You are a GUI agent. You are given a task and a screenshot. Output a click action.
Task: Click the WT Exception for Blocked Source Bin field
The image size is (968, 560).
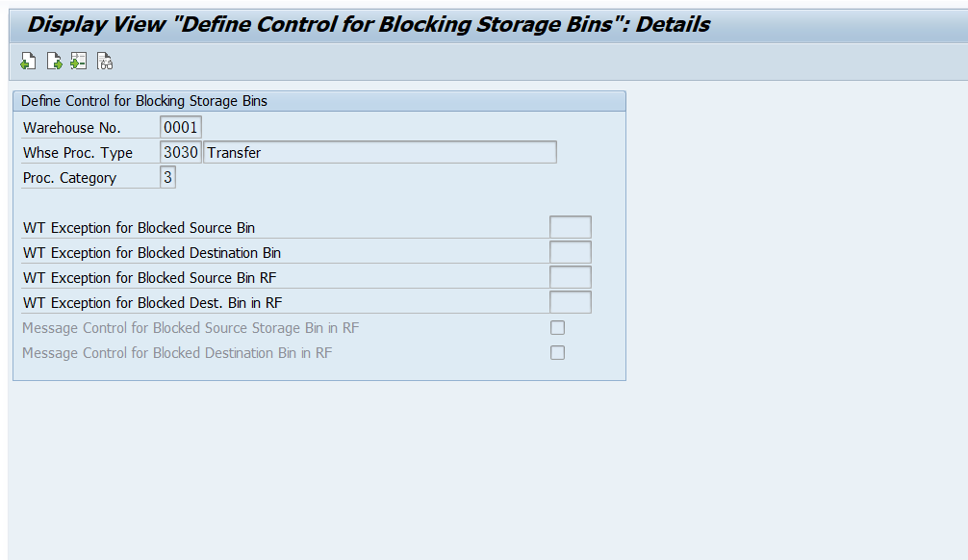pos(570,228)
